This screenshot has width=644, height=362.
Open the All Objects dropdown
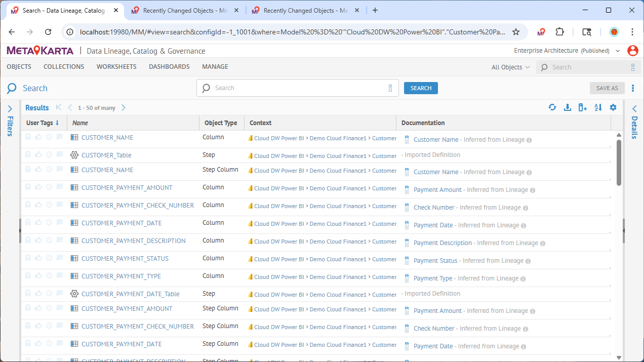[510, 67]
